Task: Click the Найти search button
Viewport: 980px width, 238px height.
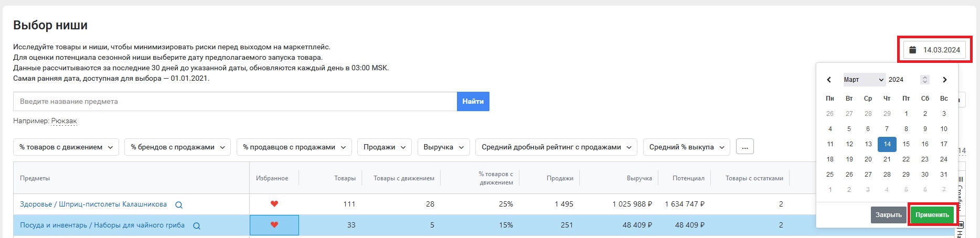Action: pyautogui.click(x=473, y=102)
